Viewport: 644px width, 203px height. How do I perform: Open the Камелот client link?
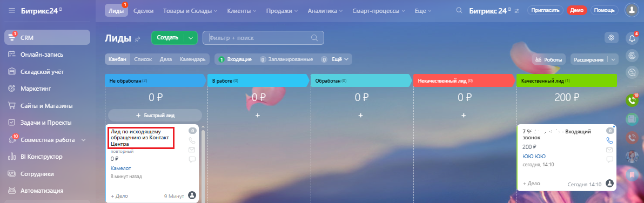(x=121, y=168)
